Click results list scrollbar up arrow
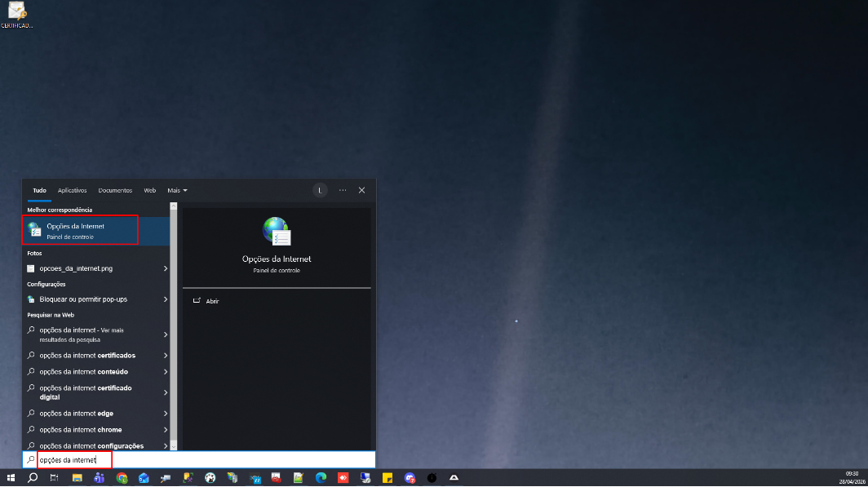The image size is (868, 487). click(173, 206)
